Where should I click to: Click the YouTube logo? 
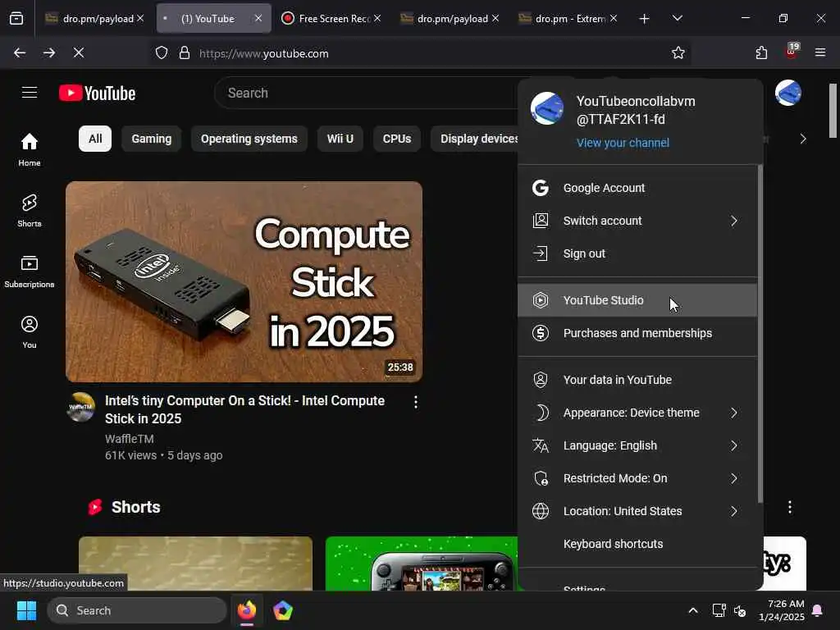[97, 94]
